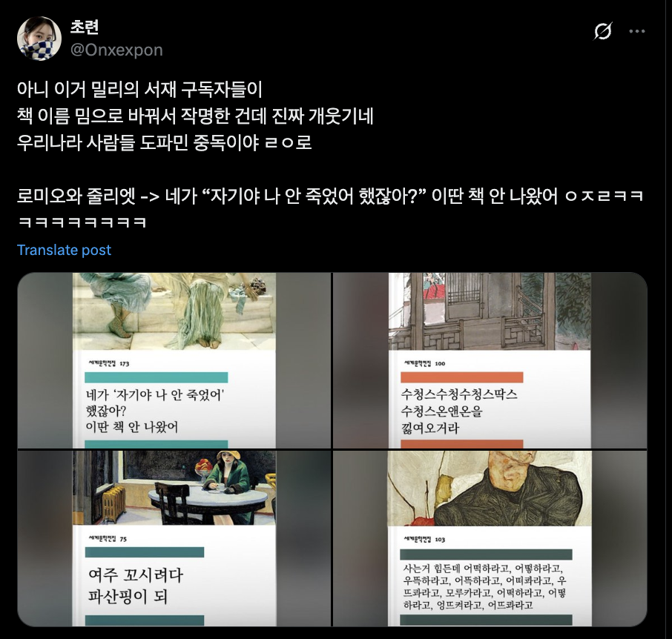Click the tweet line starting 로미오와 줄리엣
Screen dimensions: 672x639
(x=330, y=196)
